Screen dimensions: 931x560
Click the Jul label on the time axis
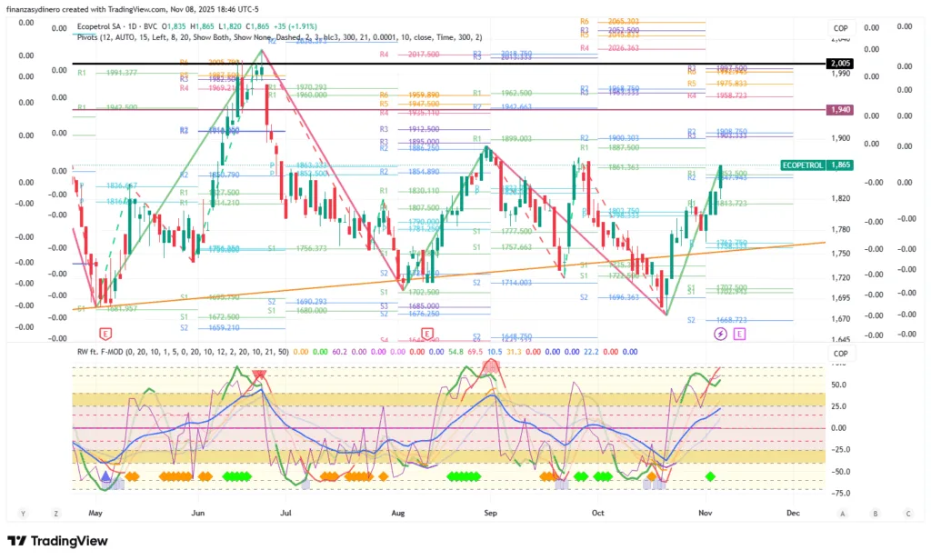pos(285,513)
